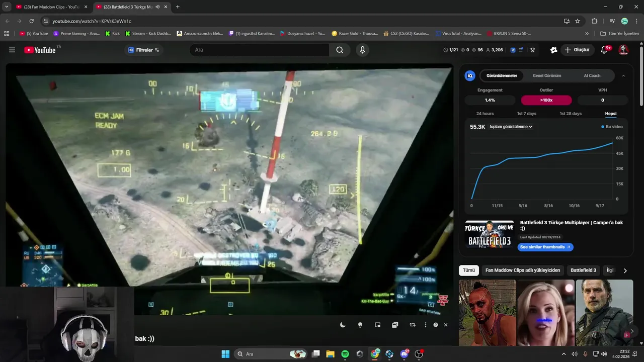Activate the picture-in-picture icon under video

click(x=378, y=325)
